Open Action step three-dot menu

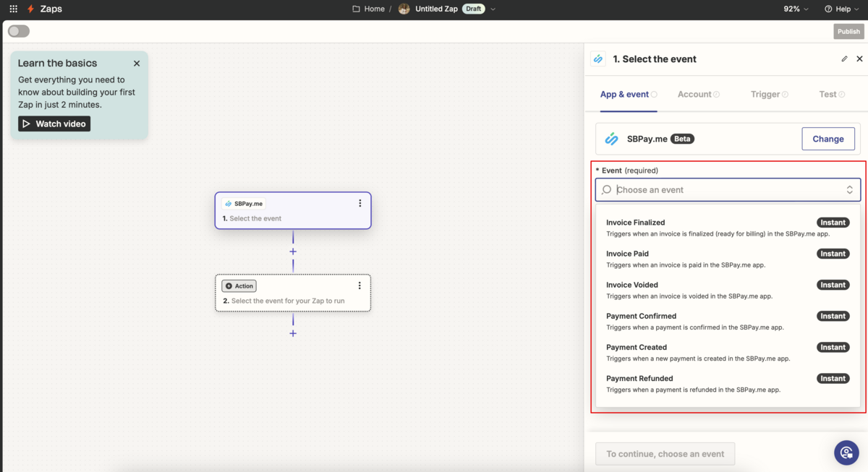(x=359, y=286)
